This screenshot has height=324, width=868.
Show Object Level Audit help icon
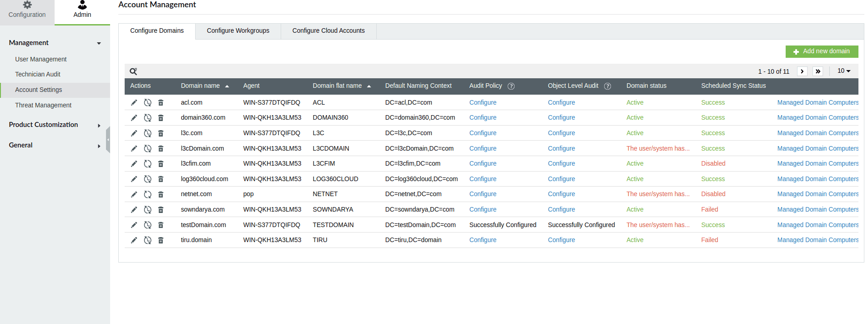pos(607,86)
